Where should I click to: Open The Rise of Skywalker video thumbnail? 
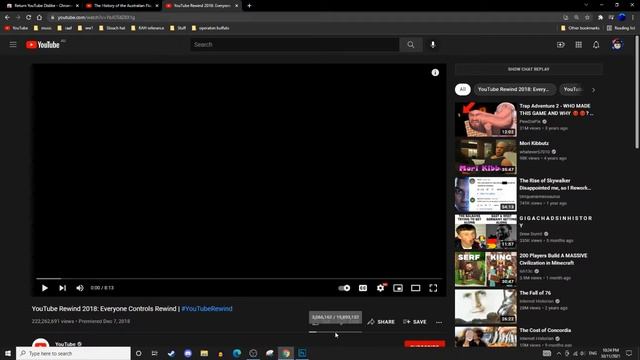pos(486,194)
